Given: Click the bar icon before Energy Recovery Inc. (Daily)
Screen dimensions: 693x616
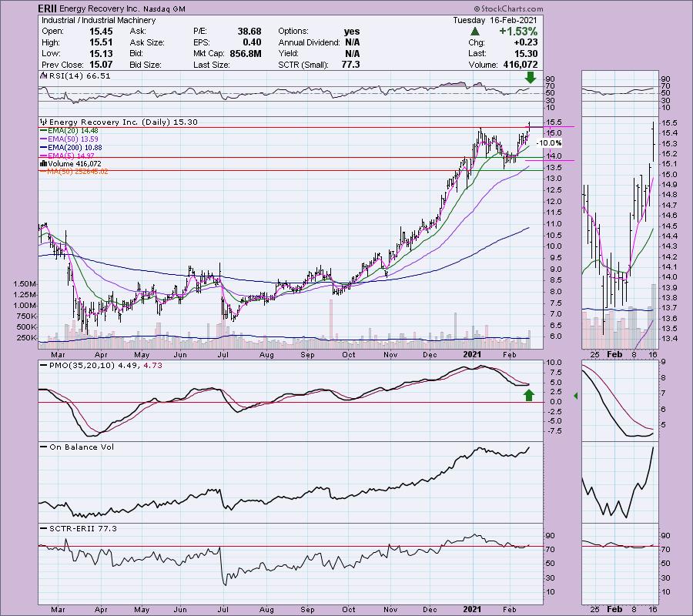Looking at the screenshot, I should pos(44,122).
